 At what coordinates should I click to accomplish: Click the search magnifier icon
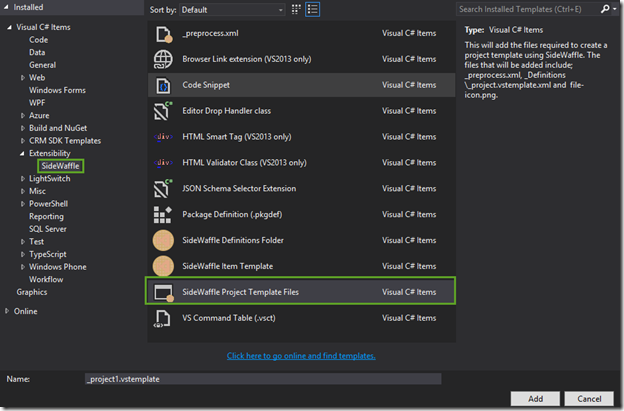pos(605,9)
